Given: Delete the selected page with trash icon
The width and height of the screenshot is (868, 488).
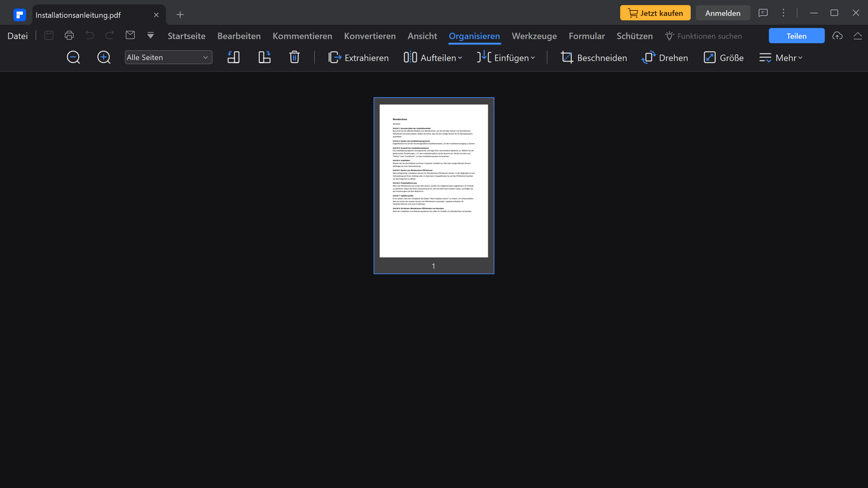Looking at the screenshot, I should pyautogui.click(x=294, y=58).
